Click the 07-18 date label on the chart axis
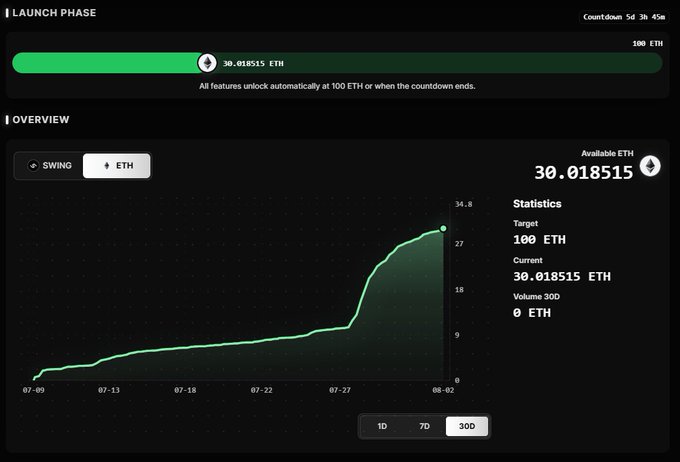Viewport: 680px width, 462px height. point(185,390)
